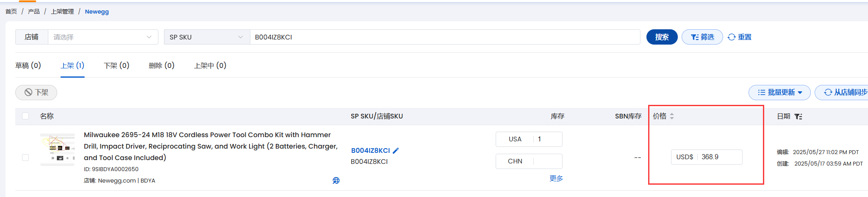Switch to the 草稿 (0) tab
The width and height of the screenshot is (868, 197).
(28, 65)
